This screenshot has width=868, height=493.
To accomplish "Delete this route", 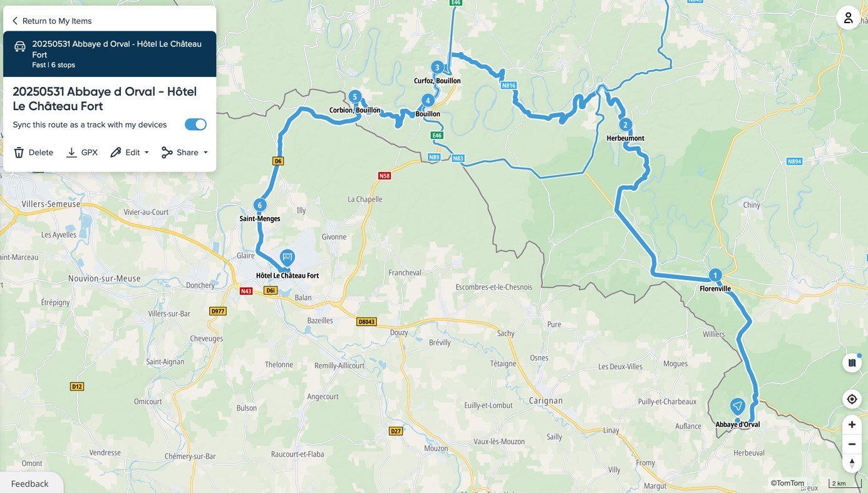I will pos(34,152).
